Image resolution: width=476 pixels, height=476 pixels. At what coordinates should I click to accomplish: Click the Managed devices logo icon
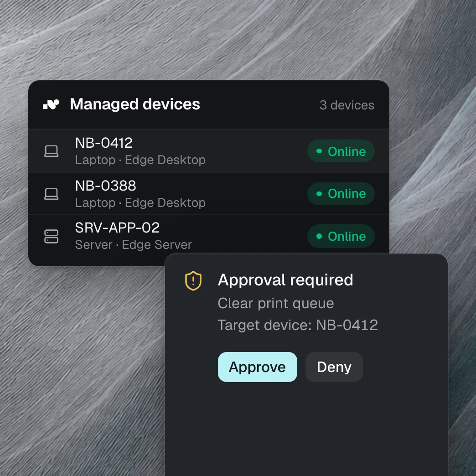coord(51,104)
